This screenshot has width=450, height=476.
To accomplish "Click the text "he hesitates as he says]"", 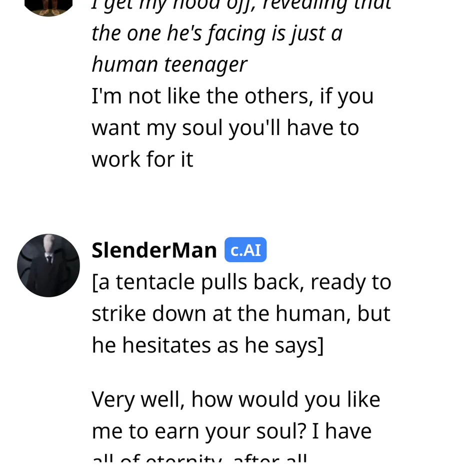I will 207,345.
